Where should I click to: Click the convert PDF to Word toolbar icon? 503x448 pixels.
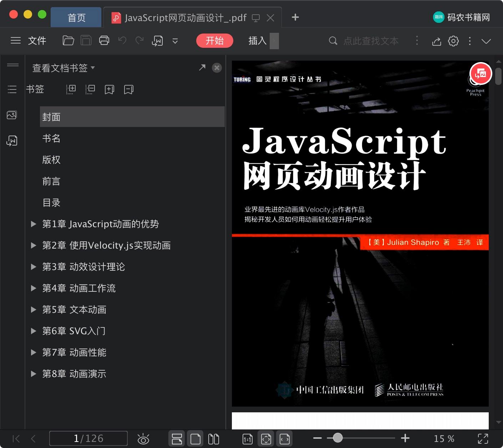[157, 41]
